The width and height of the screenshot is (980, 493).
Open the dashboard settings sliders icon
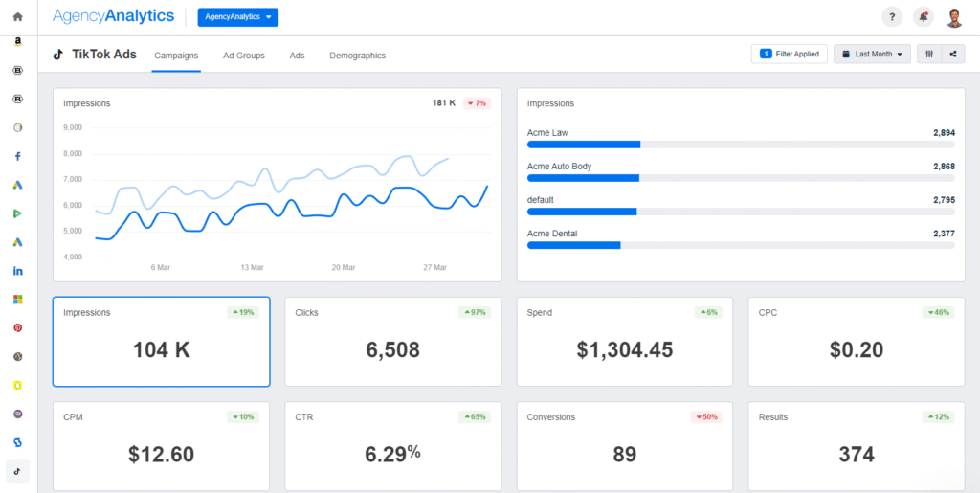[929, 54]
